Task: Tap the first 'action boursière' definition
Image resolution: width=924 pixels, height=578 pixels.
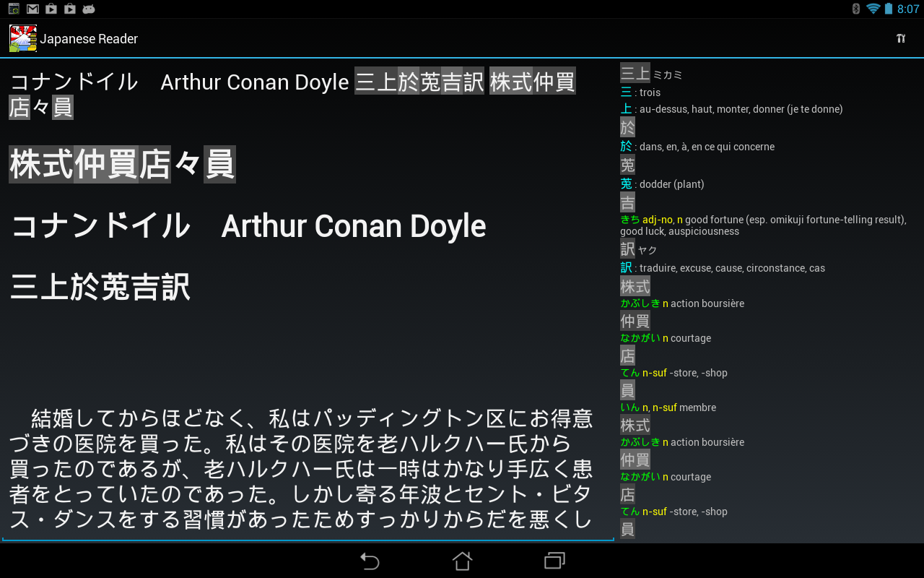Action: point(682,303)
